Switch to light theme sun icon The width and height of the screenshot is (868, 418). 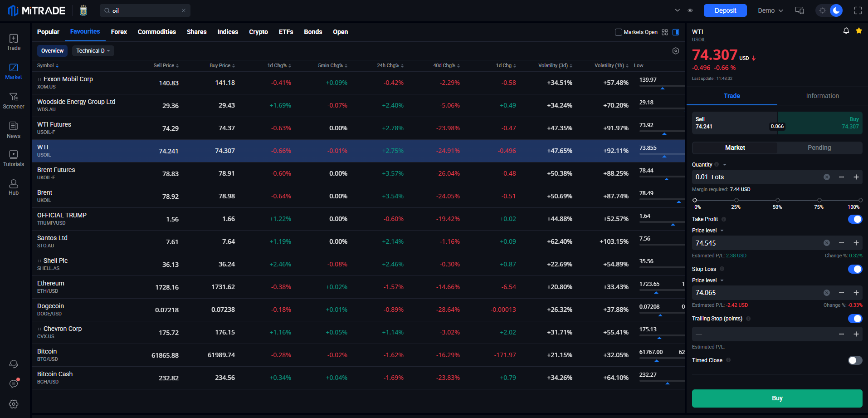(x=823, y=10)
